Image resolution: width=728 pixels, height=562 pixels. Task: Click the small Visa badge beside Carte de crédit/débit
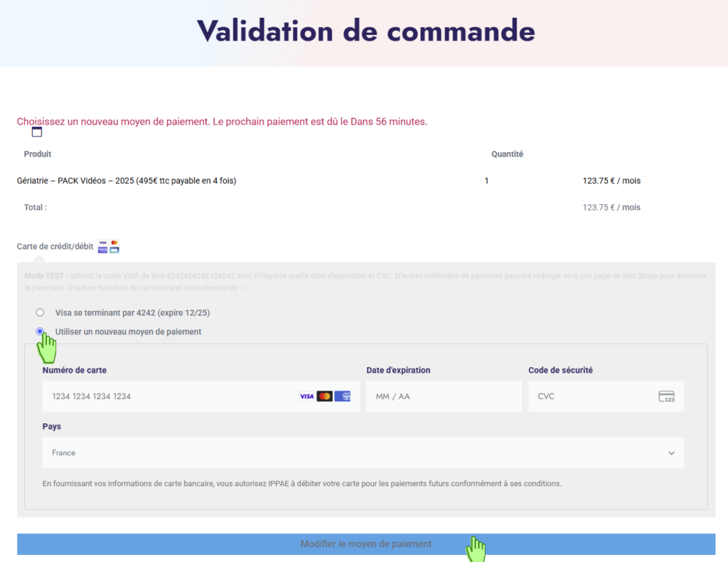103,243
